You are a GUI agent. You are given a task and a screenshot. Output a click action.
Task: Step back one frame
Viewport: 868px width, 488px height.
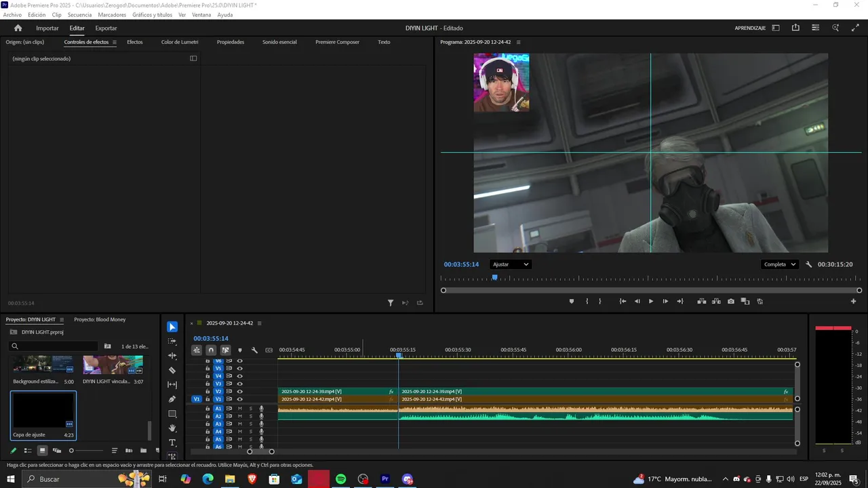[x=637, y=301]
